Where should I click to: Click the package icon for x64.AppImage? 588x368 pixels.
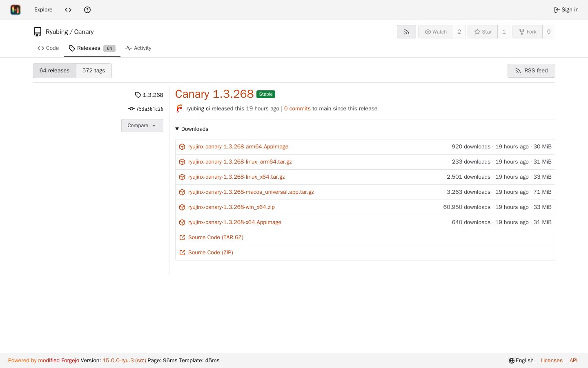(182, 222)
